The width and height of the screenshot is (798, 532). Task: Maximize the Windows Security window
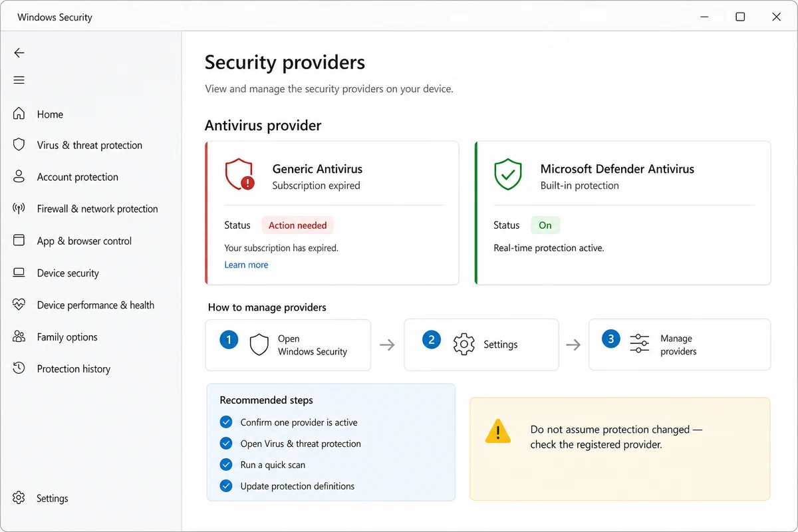[740, 17]
